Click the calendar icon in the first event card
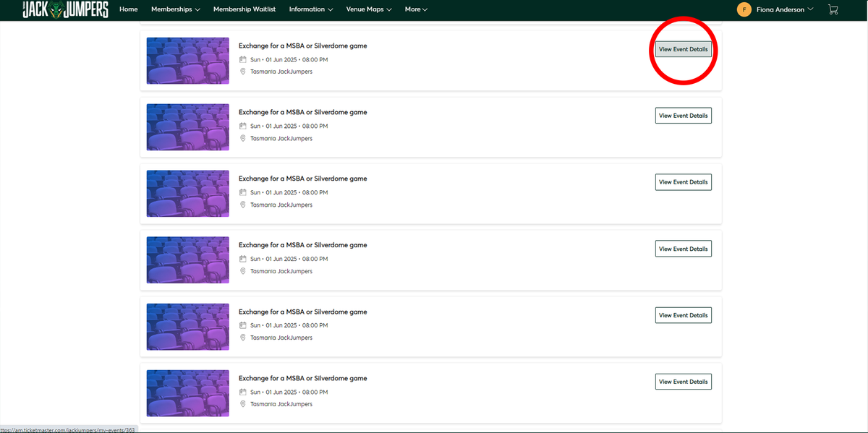 click(x=243, y=59)
